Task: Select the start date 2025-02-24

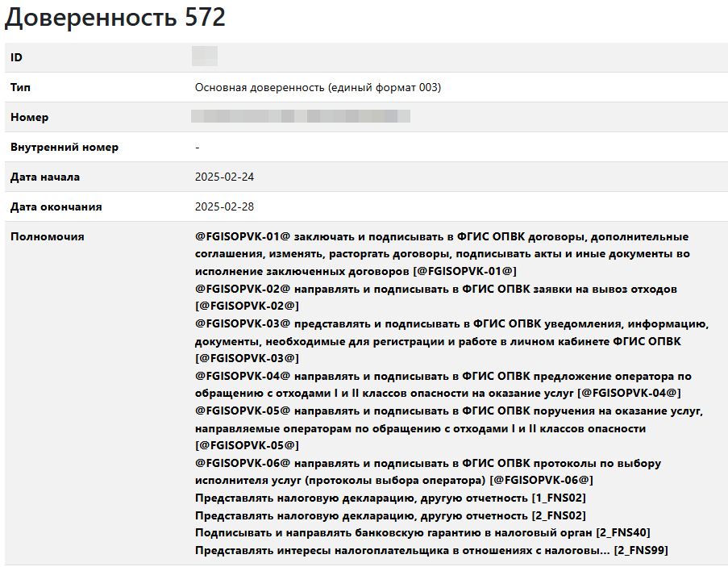Action: pos(224,177)
